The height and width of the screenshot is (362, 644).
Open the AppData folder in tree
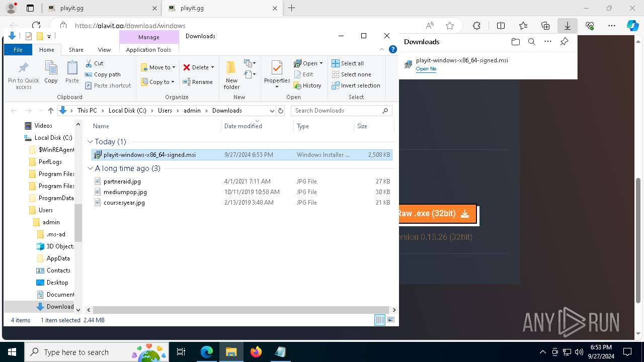coord(58,258)
